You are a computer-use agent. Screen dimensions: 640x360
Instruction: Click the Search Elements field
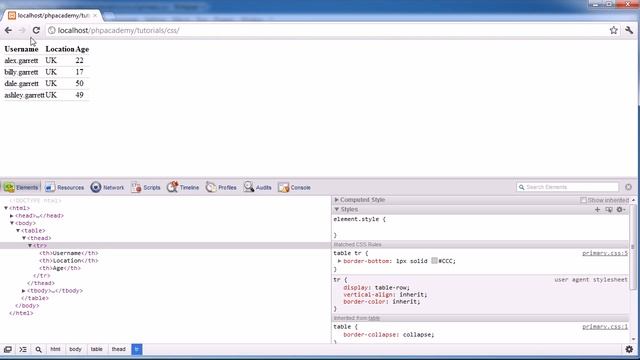tap(568, 187)
